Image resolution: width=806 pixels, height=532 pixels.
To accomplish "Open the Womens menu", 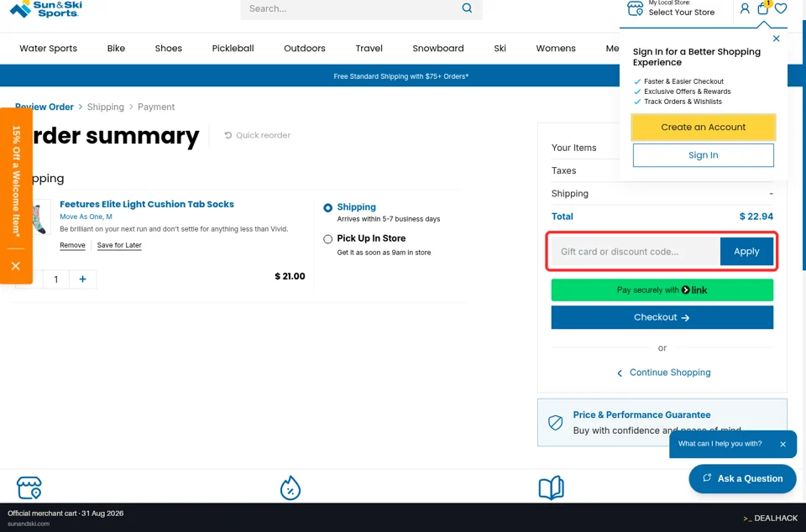I will [556, 49].
